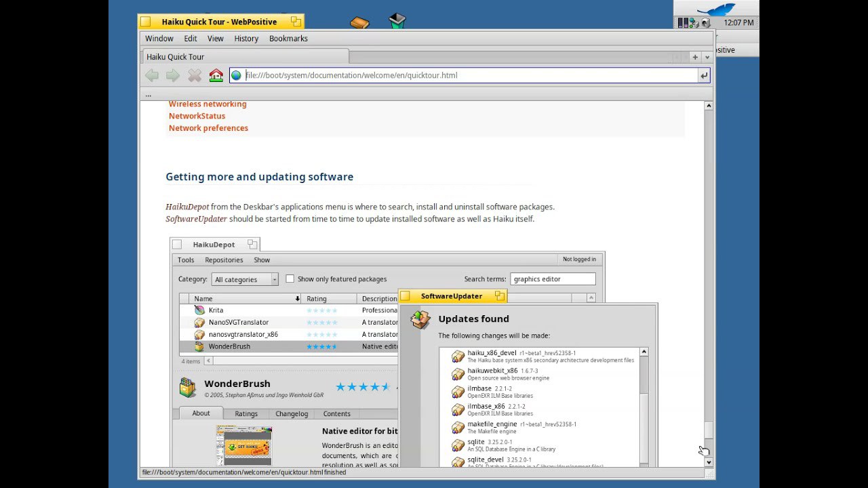Viewport: 868px width, 488px height.
Task: Select the Krita row in package list
Action: (288, 310)
